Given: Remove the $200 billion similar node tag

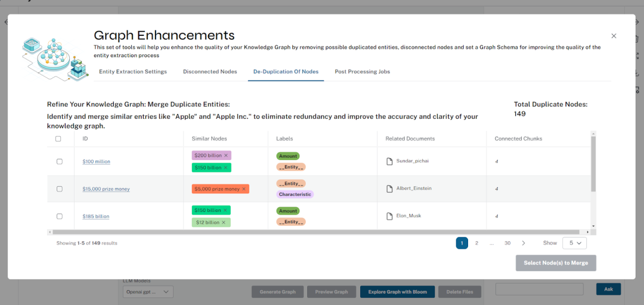Looking at the screenshot, I should (x=227, y=156).
